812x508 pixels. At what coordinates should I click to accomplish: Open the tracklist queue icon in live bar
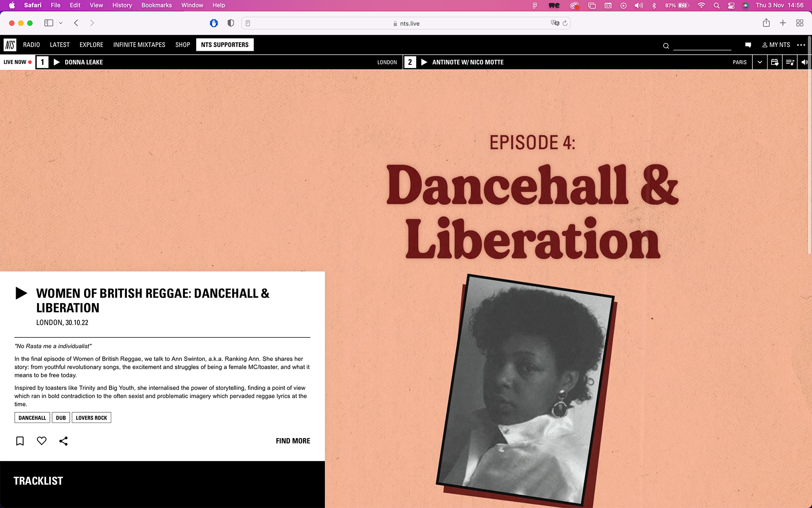coord(790,62)
